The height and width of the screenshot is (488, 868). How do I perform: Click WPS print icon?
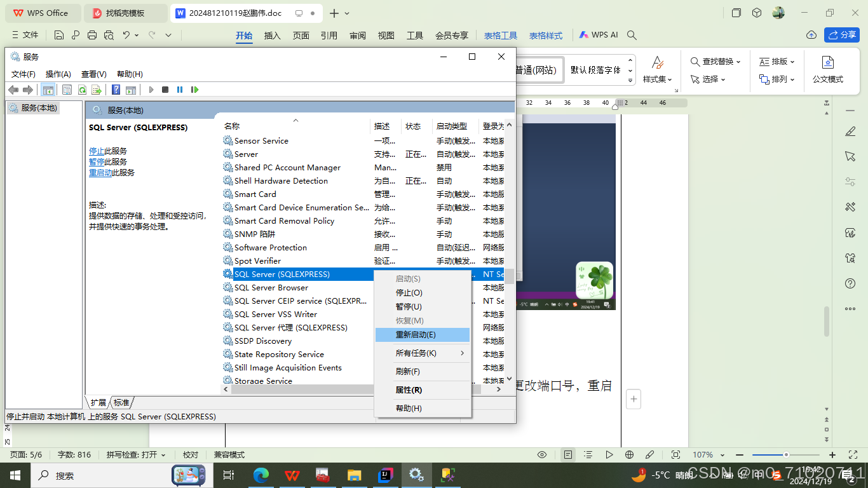click(x=92, y=36)
